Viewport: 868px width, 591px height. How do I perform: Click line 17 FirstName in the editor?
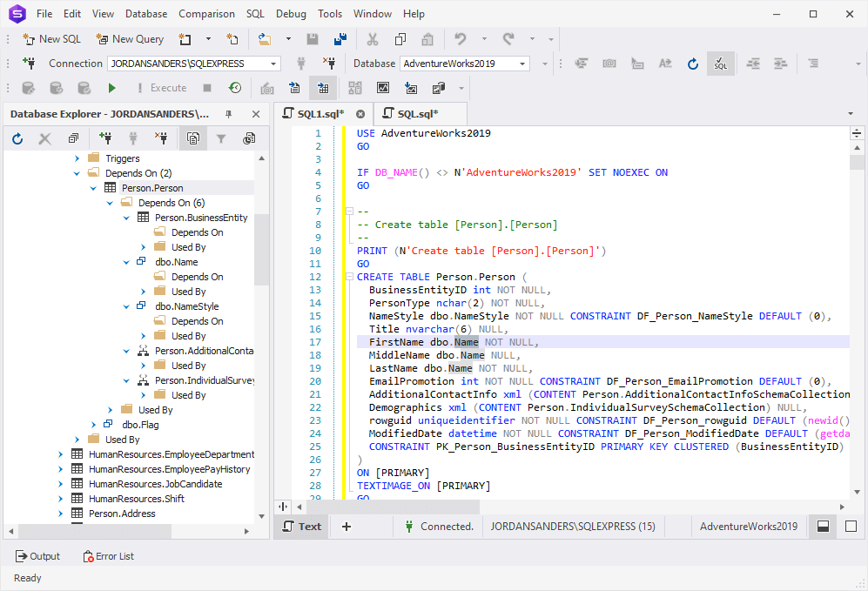[x=396, y=342]
